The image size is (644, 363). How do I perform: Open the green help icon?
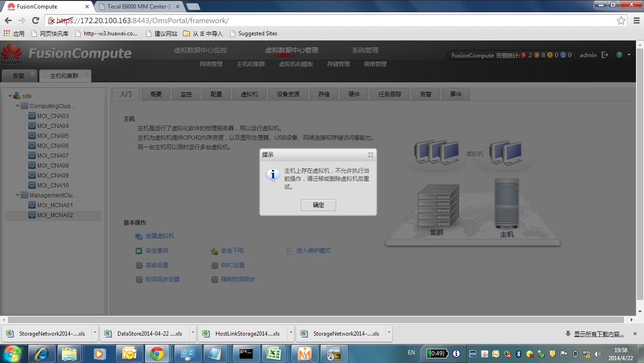(619, 55)
